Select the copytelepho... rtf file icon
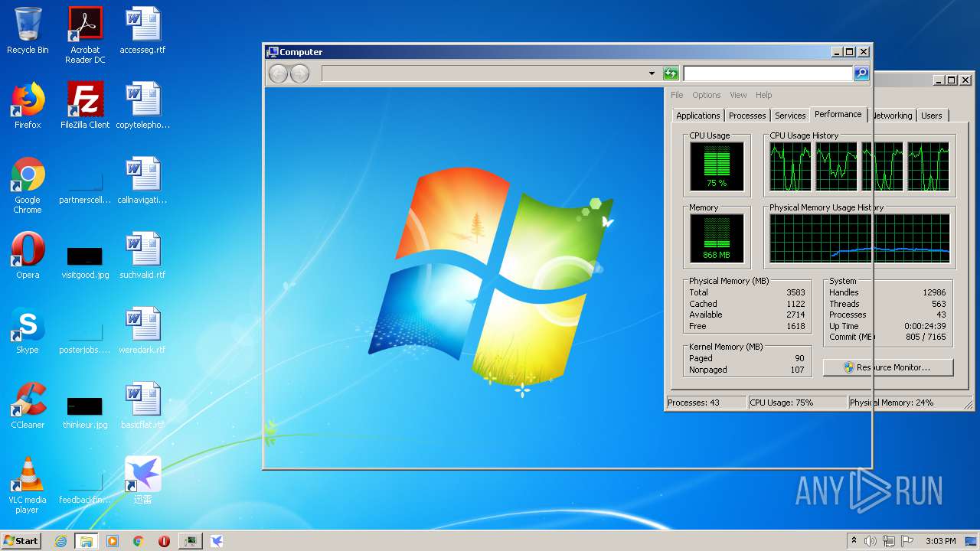 tap(142, 106)
